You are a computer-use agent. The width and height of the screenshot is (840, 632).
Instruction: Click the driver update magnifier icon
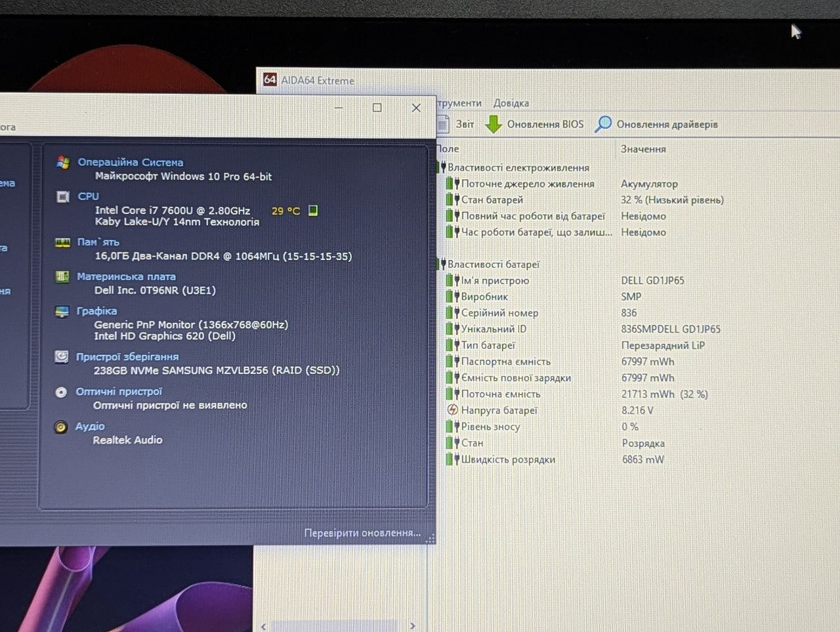[603, 124]
